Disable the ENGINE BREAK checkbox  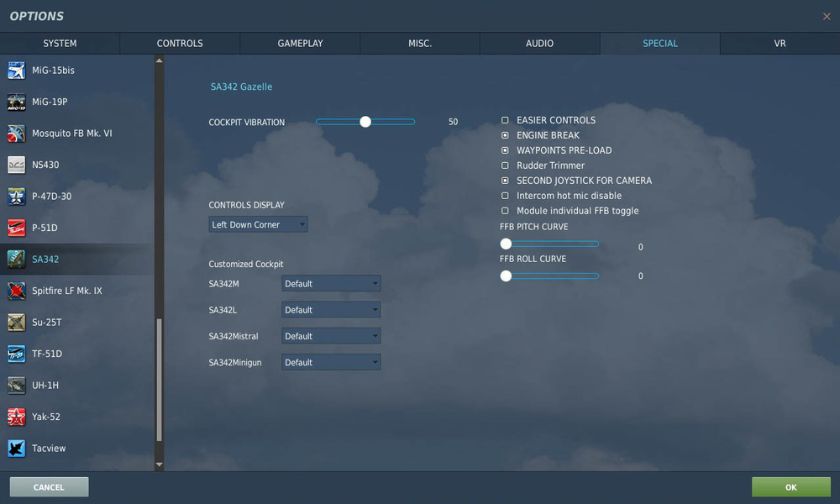(x=505, y=135)
